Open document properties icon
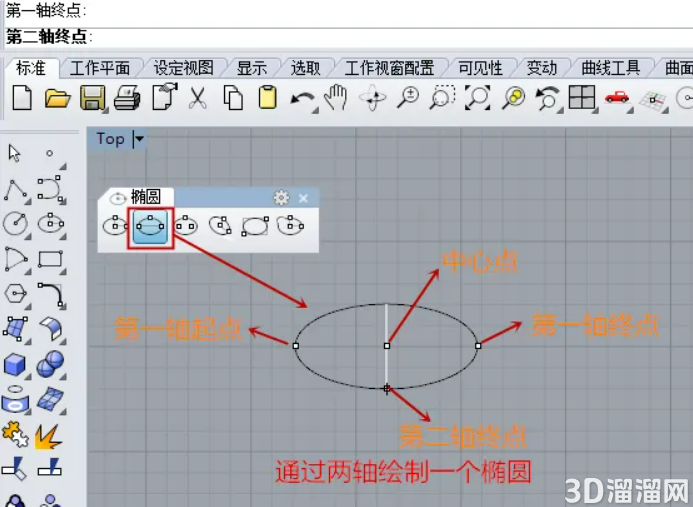This screenshot has width=693, height=507. pos(164,96)
